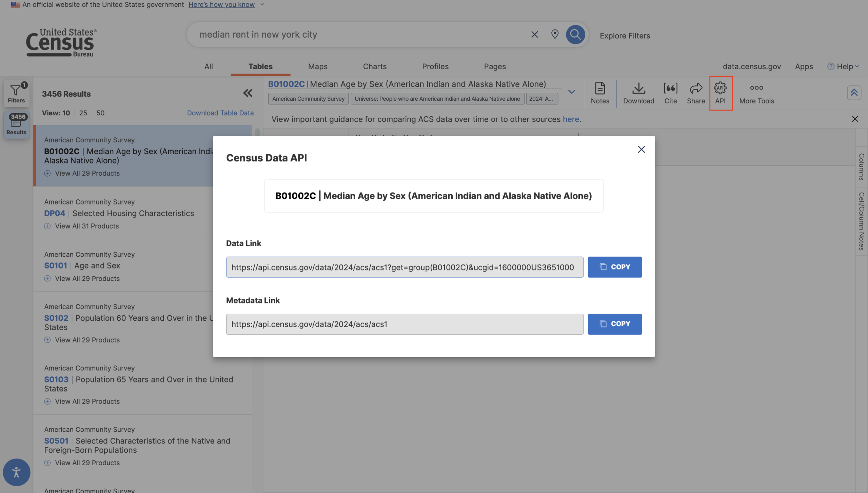The height and width of the screenshot is (493, 868).
Task: Open the accessibility widget icon
Action: click(x=16, y=472)
